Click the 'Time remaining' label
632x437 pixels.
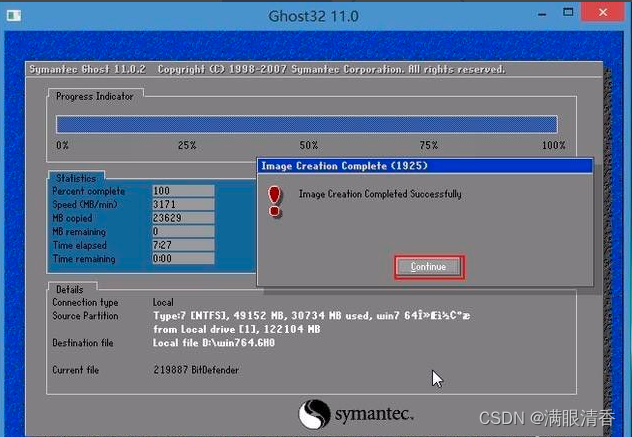coord(84,259)
